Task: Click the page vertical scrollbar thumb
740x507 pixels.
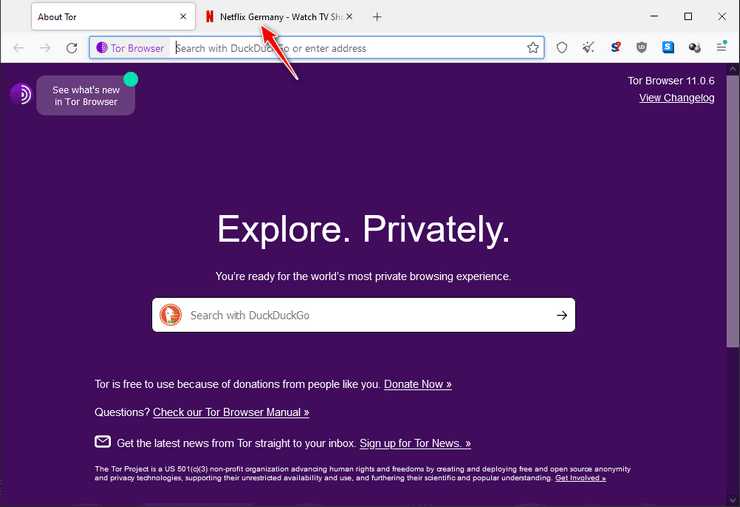Action: 732,211
